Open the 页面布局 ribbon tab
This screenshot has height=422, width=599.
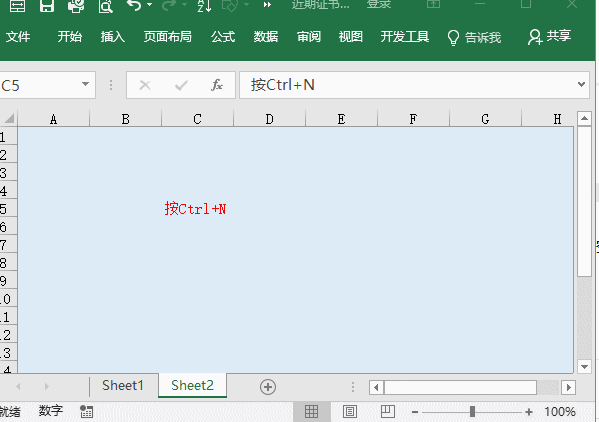[x=168, y=37]
